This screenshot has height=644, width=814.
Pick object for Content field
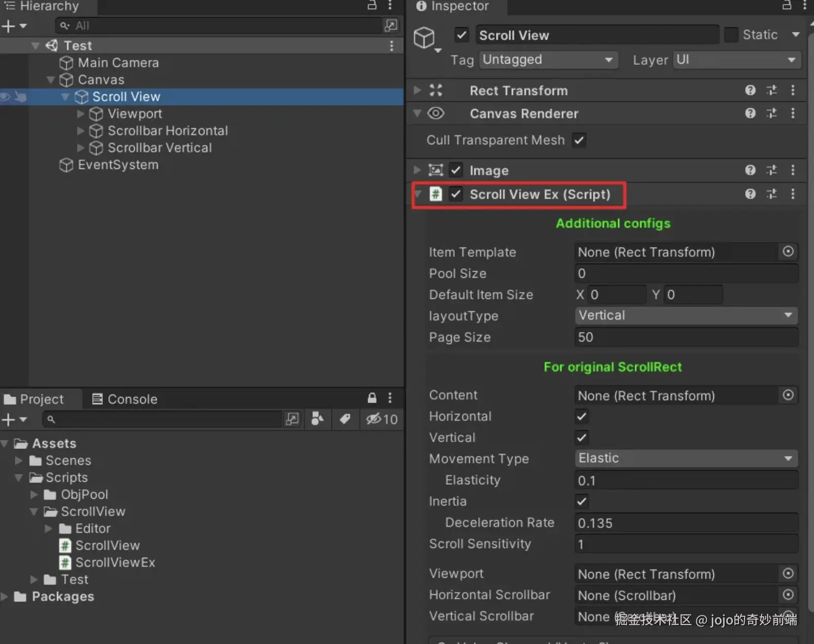coord(788,395)
